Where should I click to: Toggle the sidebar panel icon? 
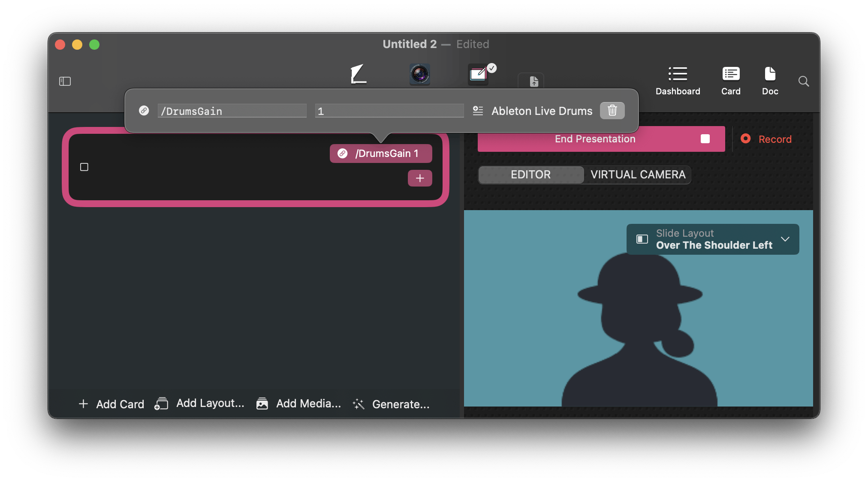click(x=65, y=81)
